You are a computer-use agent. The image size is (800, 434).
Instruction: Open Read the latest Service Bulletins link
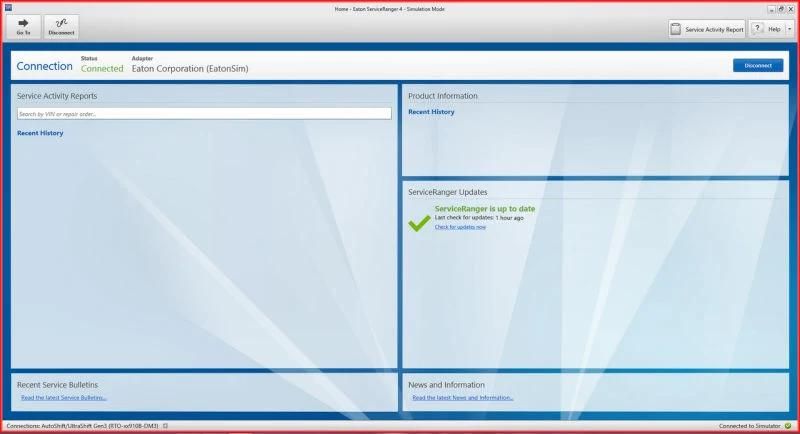pos(64,398)
